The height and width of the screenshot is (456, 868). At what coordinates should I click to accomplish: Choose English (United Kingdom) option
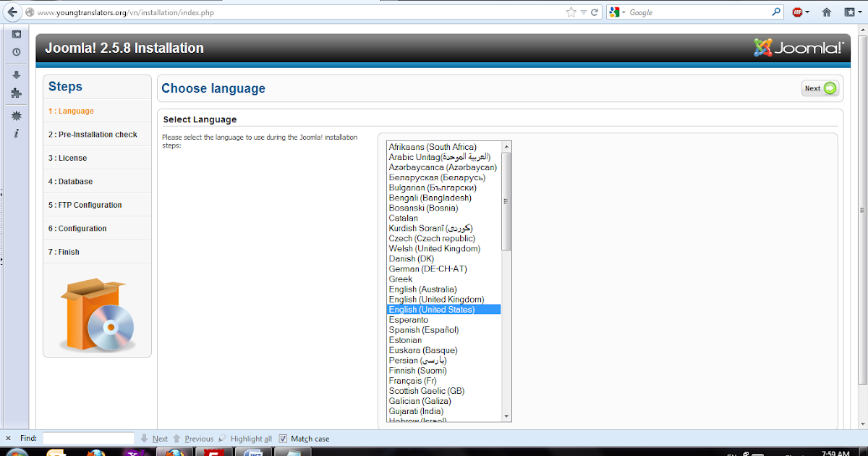[x=443, y=299]
